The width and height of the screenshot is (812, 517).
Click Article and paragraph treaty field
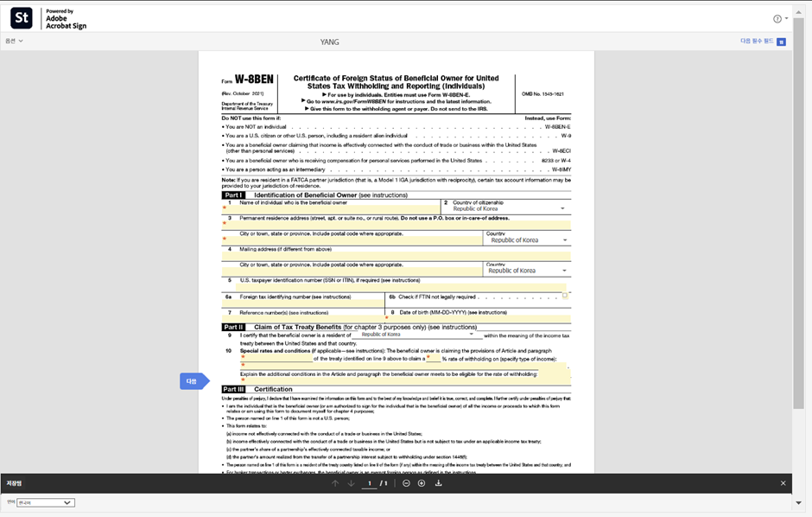[x=276, y=359]
